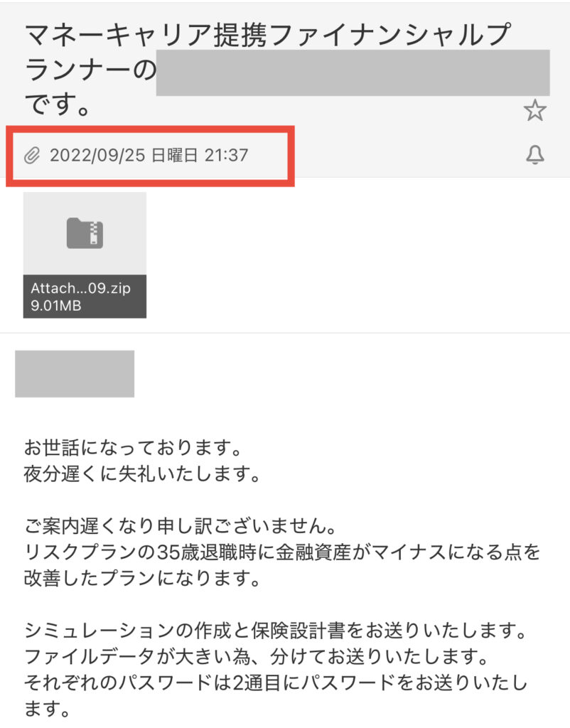Click the subject line マネーキャリア提携ファイナンシャルプ
This screenshot has height=728, width=570.
268,34
